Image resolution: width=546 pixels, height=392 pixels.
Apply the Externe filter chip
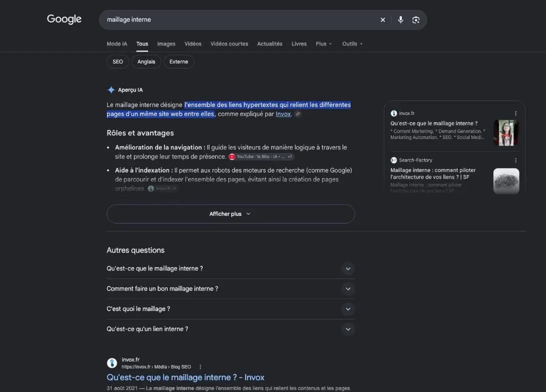[179, 61]
